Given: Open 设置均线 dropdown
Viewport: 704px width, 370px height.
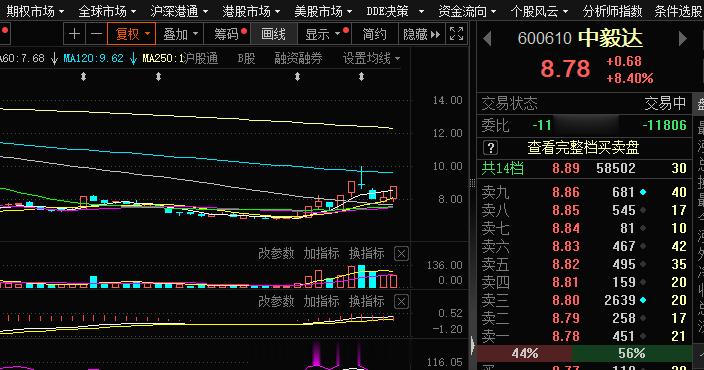Looking at the screenshot, I should pyautogui.click(x=371, y=58).
